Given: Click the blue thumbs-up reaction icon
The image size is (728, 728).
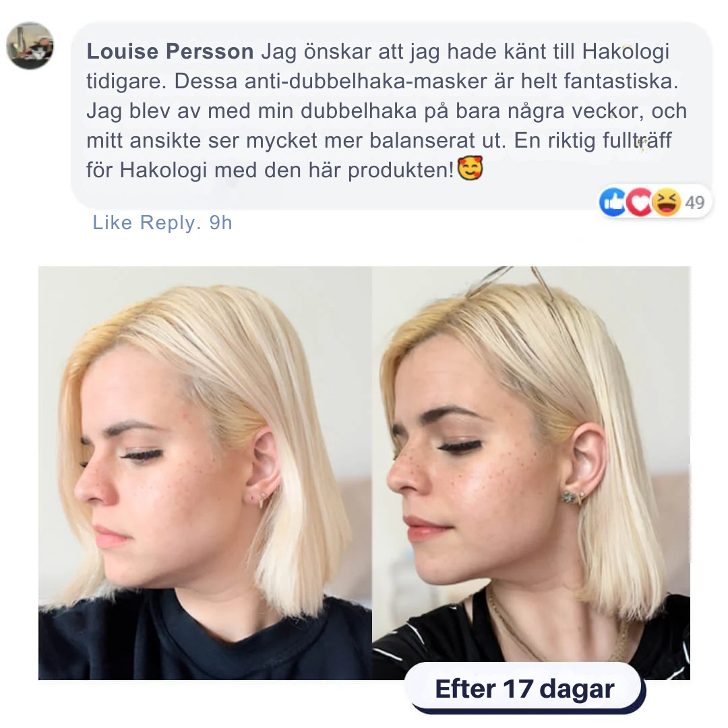Looking at the screenshot, I should (x=612, y=202).
